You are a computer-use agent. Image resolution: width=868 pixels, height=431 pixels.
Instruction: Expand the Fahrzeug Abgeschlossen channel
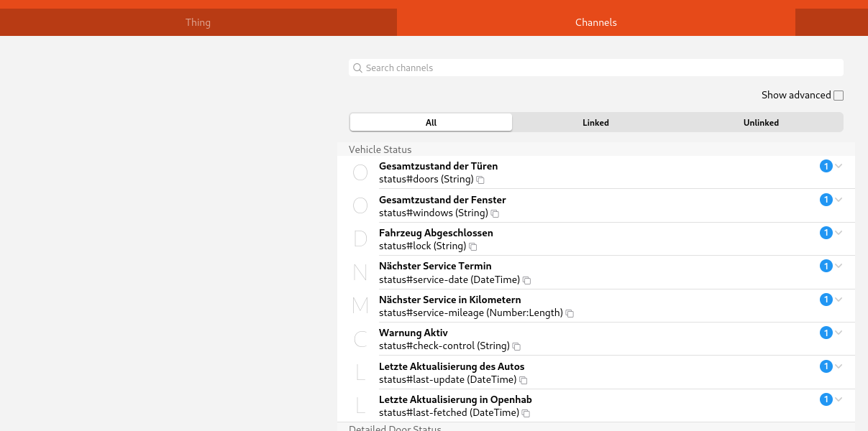tap(839, 233)
